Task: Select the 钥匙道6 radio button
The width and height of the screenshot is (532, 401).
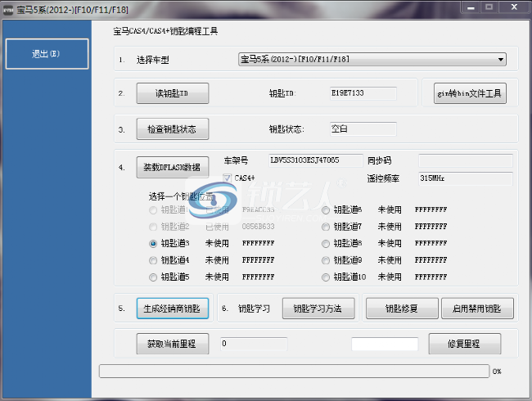Action: [326, 210]
